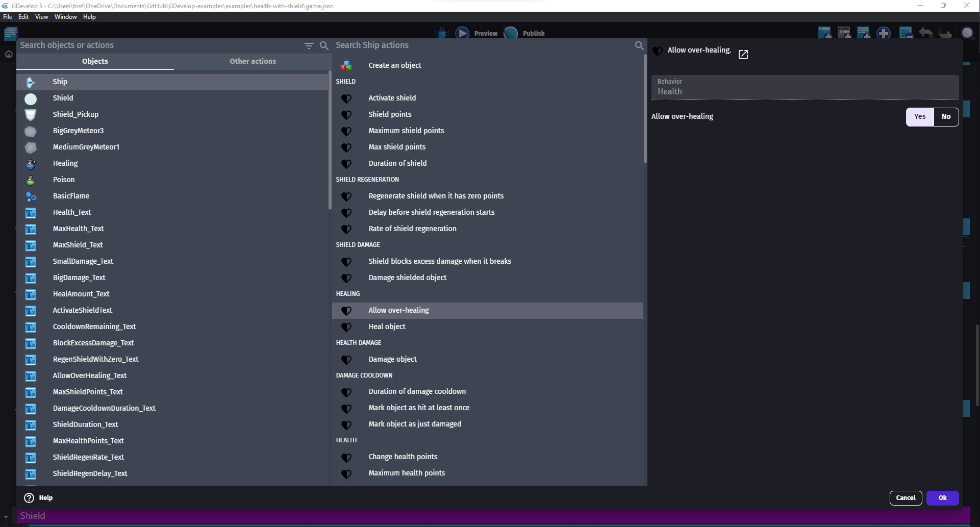Image resolution: width=980 pixels, height=527 pixels.
Task: Select Damage shielded object action
Action: coord(487,278)
